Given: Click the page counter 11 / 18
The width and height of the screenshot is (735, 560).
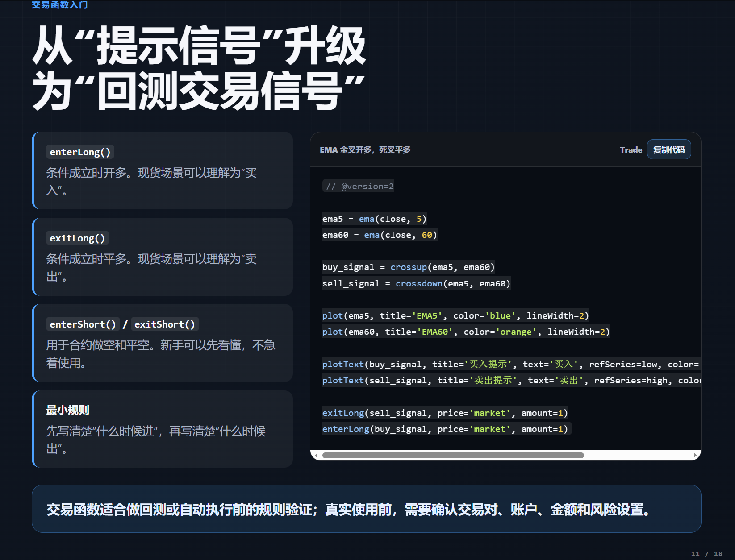Looking at the screenshot, I should [x=706, y=554].
